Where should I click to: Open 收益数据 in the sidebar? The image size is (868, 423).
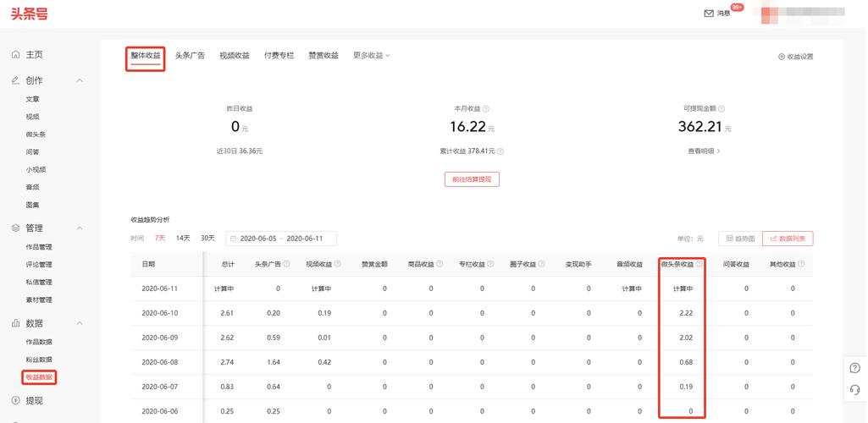click(39, 377)
